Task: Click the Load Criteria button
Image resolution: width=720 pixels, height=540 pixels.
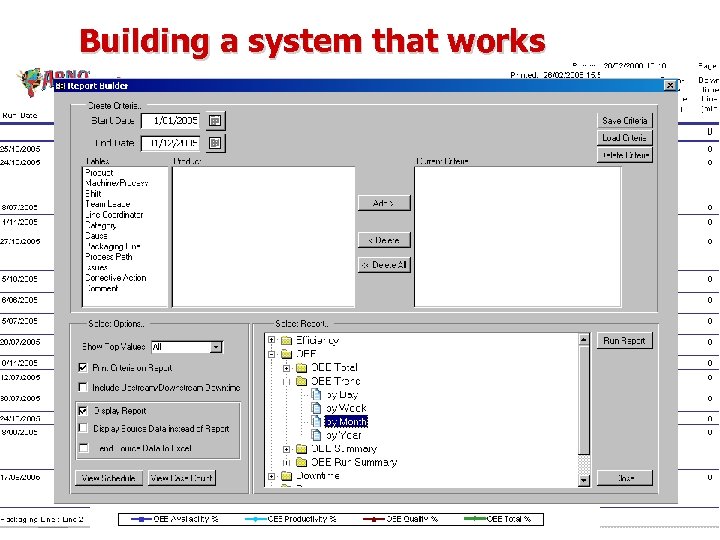Action: click(x=624, y=138)
